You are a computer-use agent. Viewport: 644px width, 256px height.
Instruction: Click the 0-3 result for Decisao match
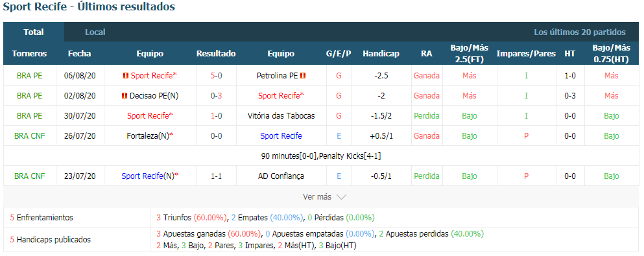(216, 95)
